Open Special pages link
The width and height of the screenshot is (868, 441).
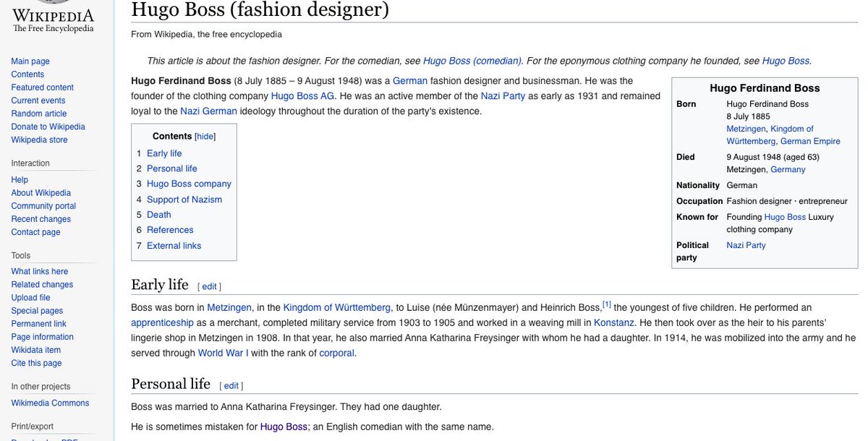37,310
